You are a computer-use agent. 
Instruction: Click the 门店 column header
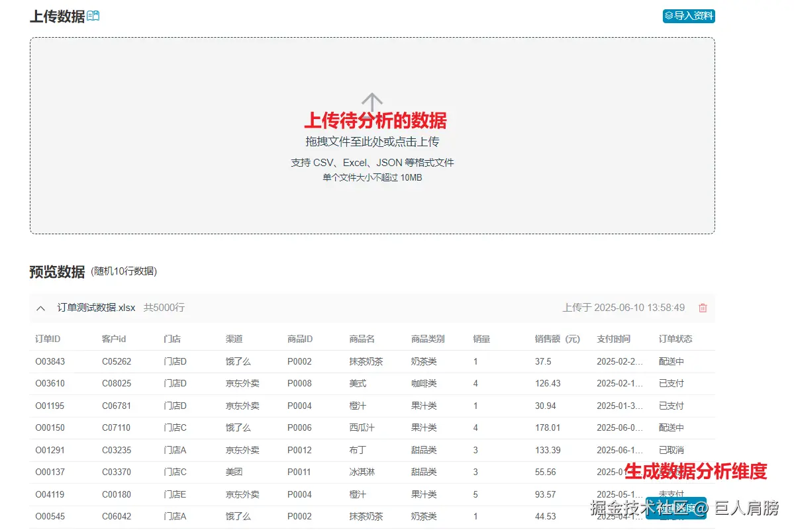[172, 339]
